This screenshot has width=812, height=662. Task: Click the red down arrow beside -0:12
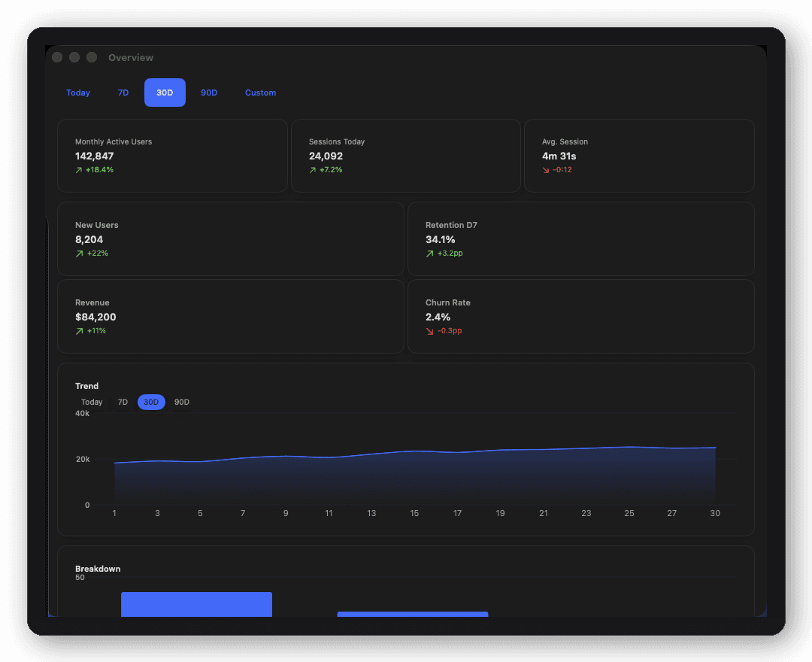click(546, 170)
